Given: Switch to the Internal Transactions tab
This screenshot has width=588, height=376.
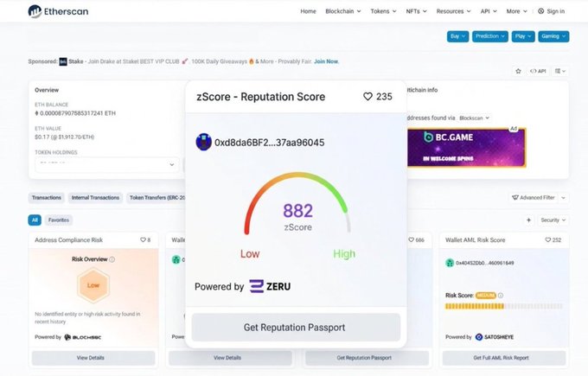Looking at the screenshot, I should 95,198.
